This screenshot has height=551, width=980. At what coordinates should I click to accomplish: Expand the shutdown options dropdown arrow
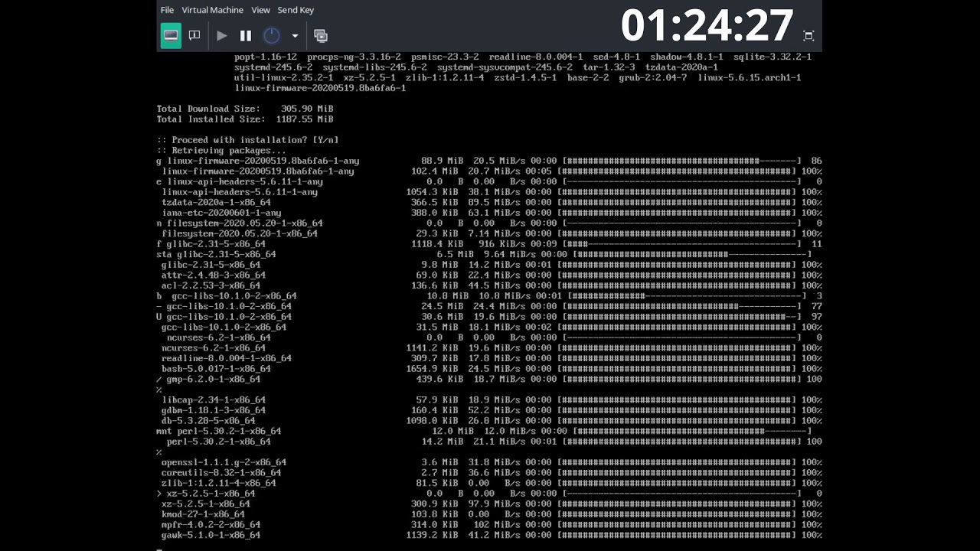295,35
